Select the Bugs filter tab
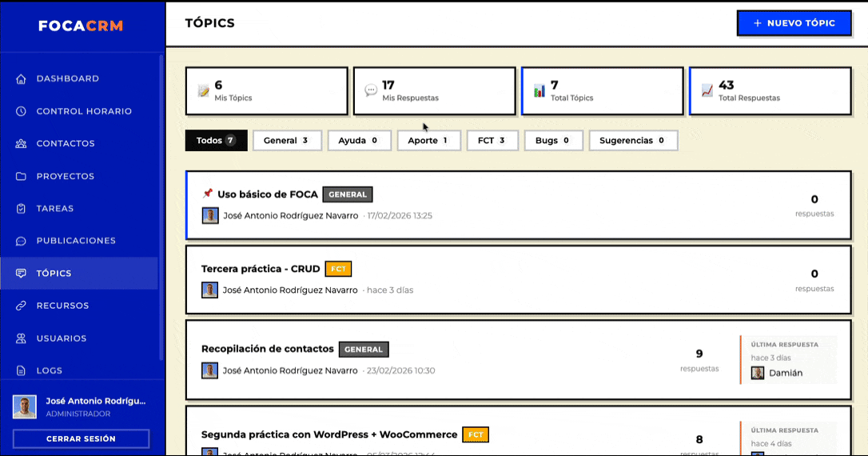The width and height of the screenshot is (868, 456). [x=552, y=141]
